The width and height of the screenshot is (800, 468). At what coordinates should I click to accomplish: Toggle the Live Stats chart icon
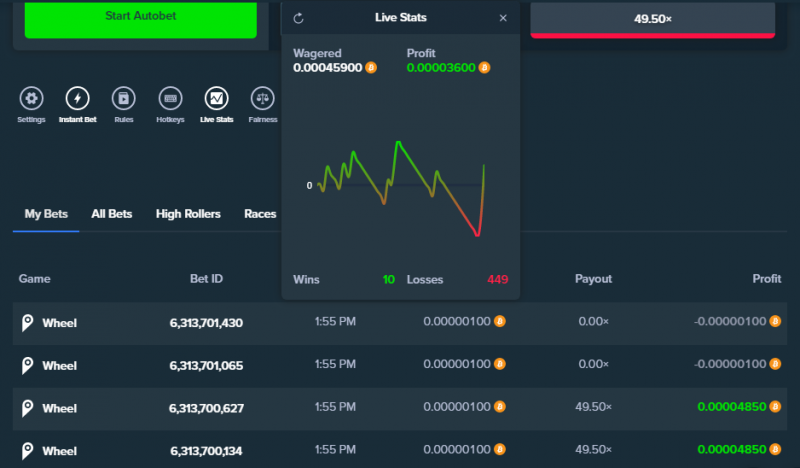pos(216,98)
